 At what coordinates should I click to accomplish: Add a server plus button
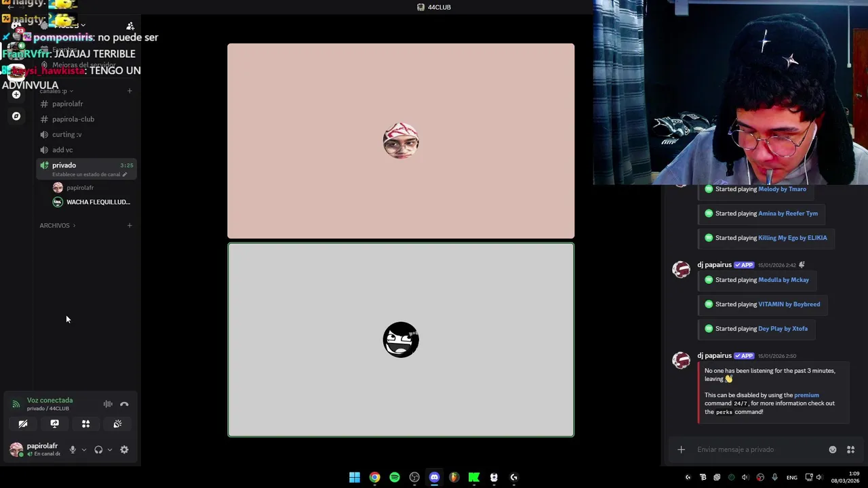16,94
